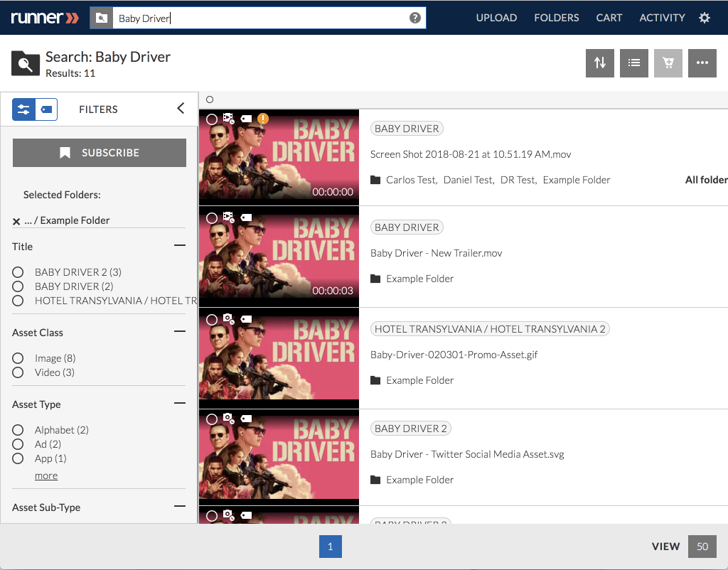The height and width of the screenshot is (570, 728).
Task: Click video type icon on Screen Shot asset
Action: [228, 119]
